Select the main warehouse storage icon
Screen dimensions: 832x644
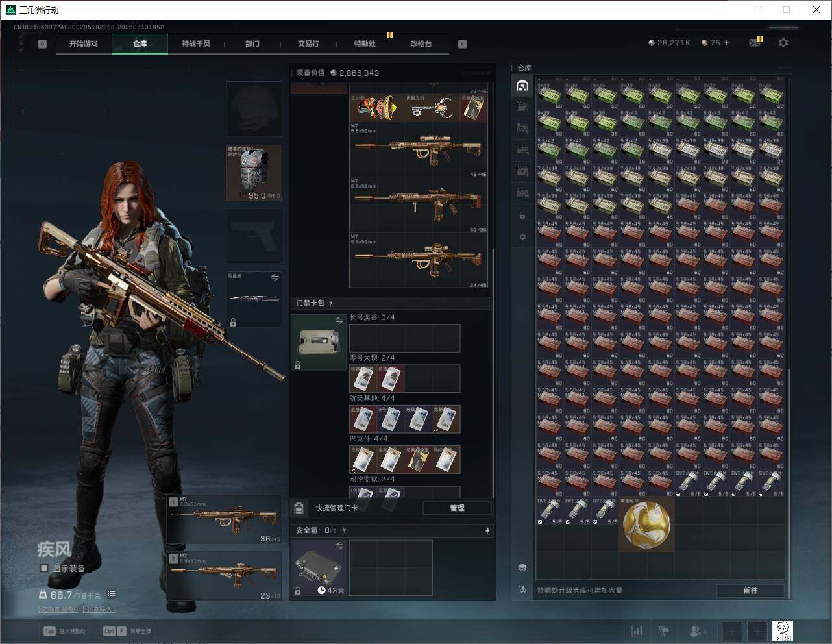coord(522,86)
